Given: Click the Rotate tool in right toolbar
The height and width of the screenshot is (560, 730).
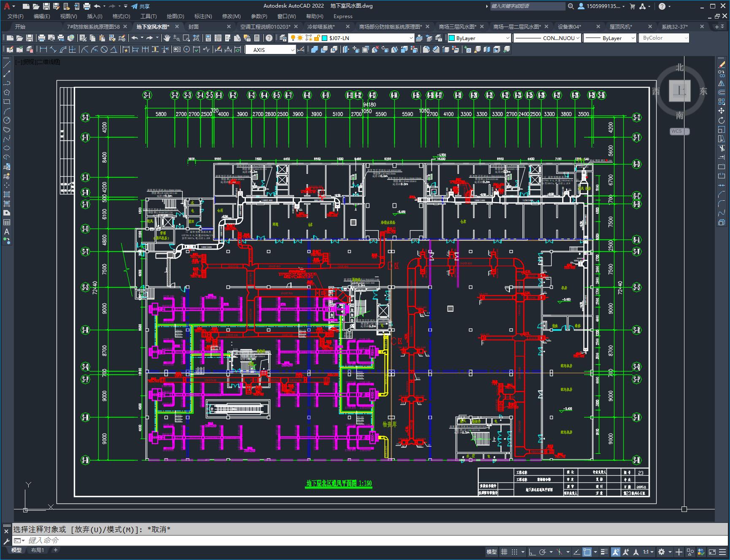Looking at the screenshot, I should point(722,120).
